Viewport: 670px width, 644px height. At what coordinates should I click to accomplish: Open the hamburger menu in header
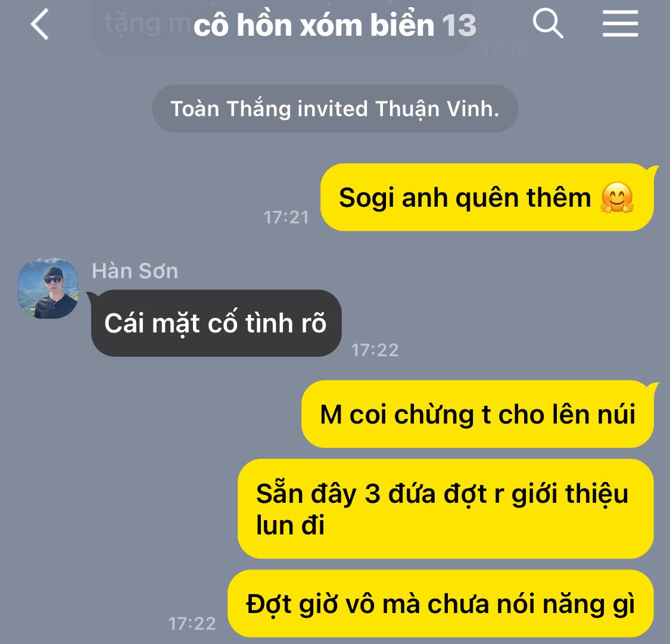[x=620, y=24]
